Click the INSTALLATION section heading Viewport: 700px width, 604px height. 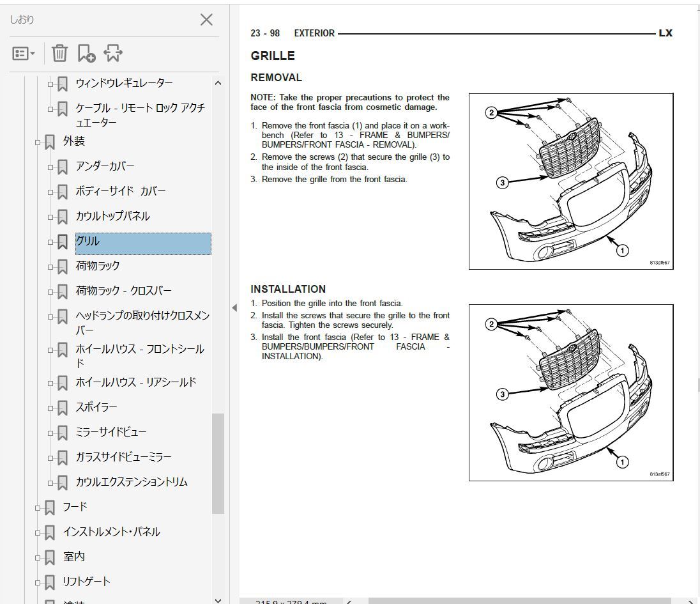click(288, 289)
